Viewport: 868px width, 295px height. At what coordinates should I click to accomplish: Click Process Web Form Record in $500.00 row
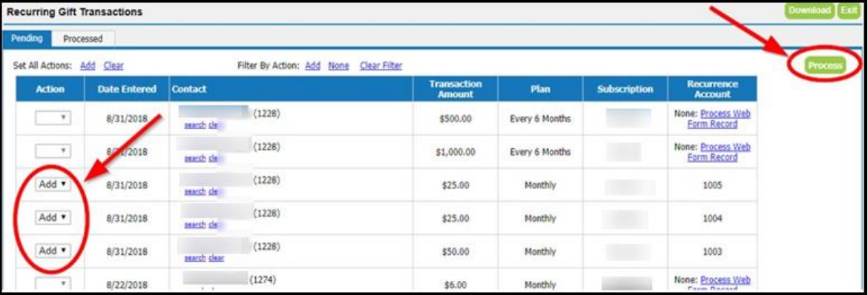[719, 119]
